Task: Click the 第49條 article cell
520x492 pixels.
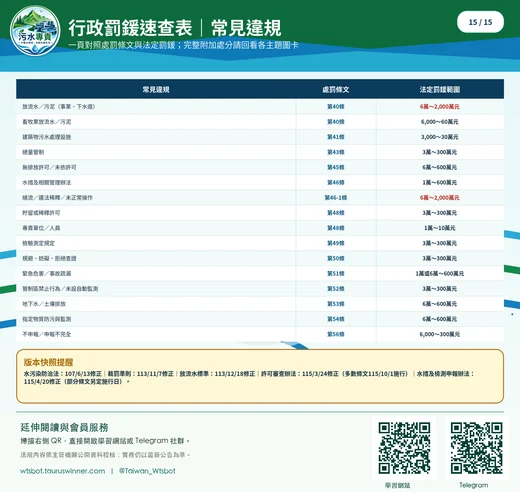Action: pyautogui.click(x=336, y=243)
